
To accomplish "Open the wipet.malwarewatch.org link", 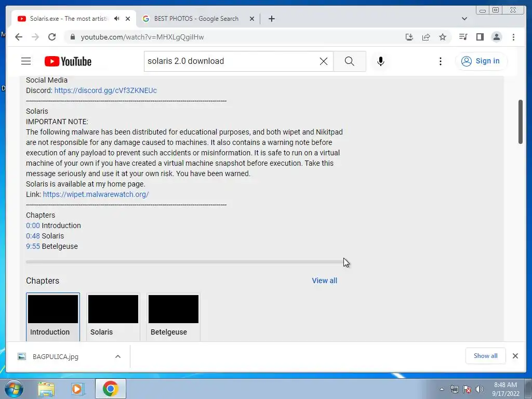I will tap(96, 194).
